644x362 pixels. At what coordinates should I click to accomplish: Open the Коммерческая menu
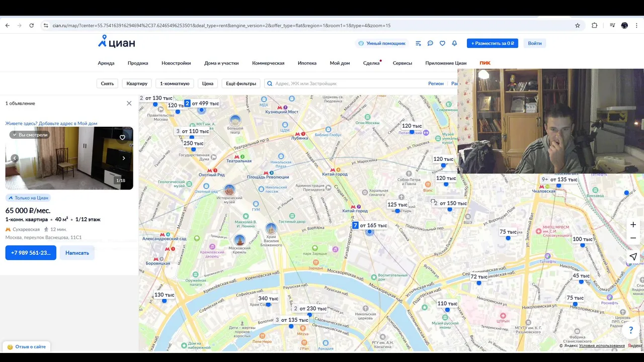[268, 63]
